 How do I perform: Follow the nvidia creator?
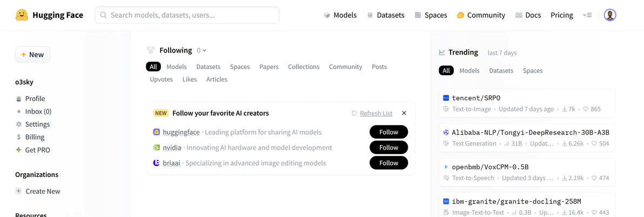pyautogui.click(x=388, y=147)
